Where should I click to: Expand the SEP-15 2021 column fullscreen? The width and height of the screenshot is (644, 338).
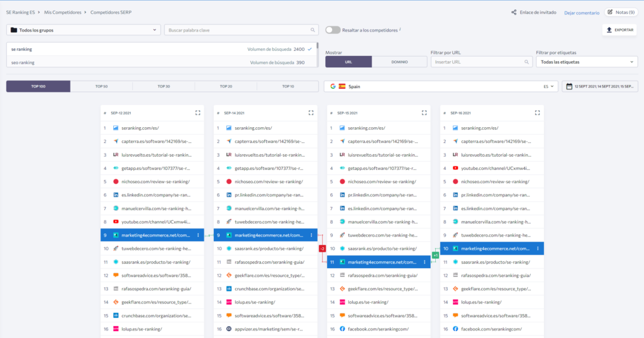click(x=425, y=113)
